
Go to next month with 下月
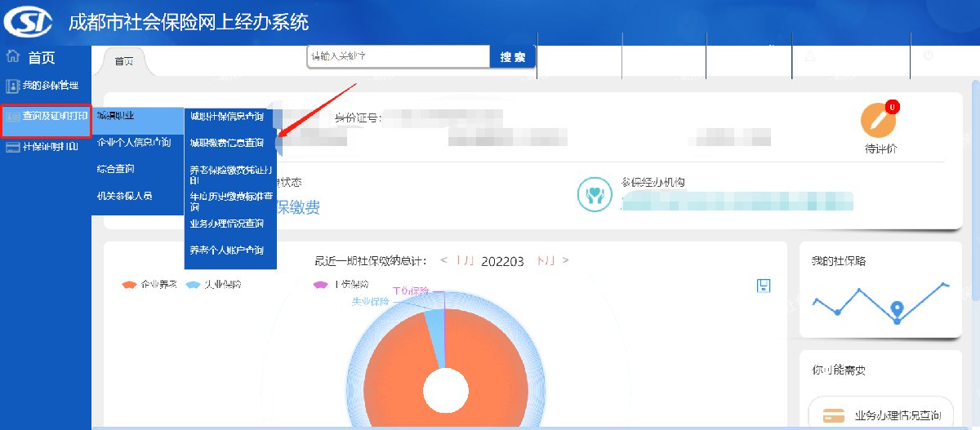tap(546, 260)
